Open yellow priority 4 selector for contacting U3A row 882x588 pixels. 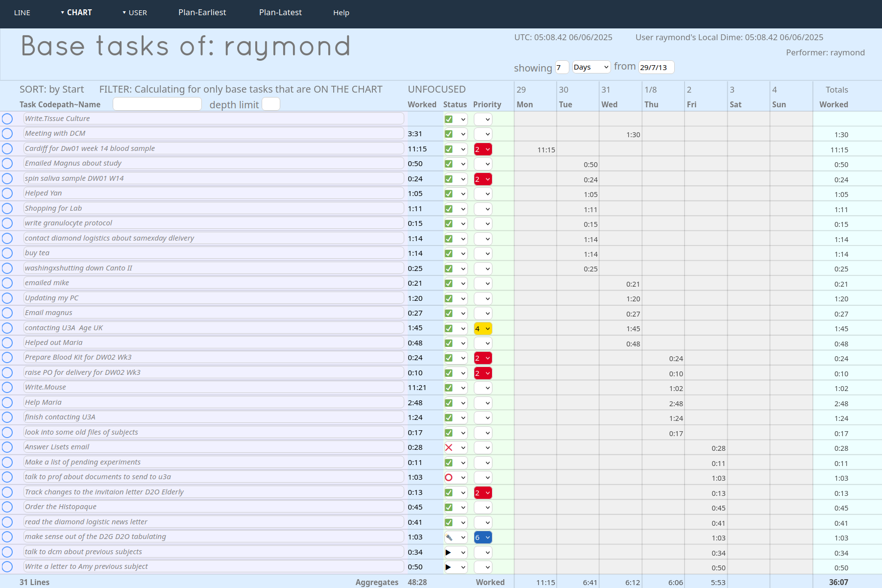[483, 328]
